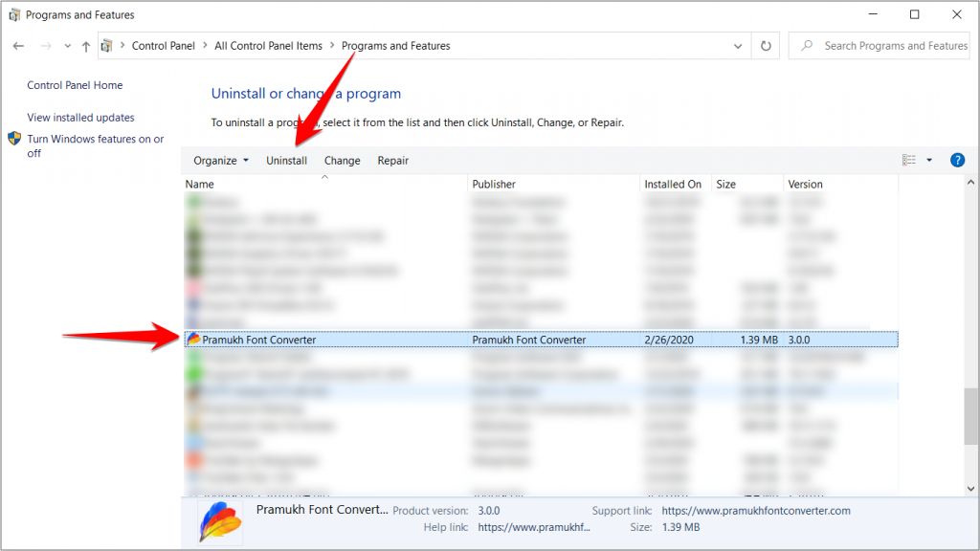Image resolution: width=980 pixels, height=551 pixels.
Task: Click the 1.39 MB size cell
Action: (759, 340)
